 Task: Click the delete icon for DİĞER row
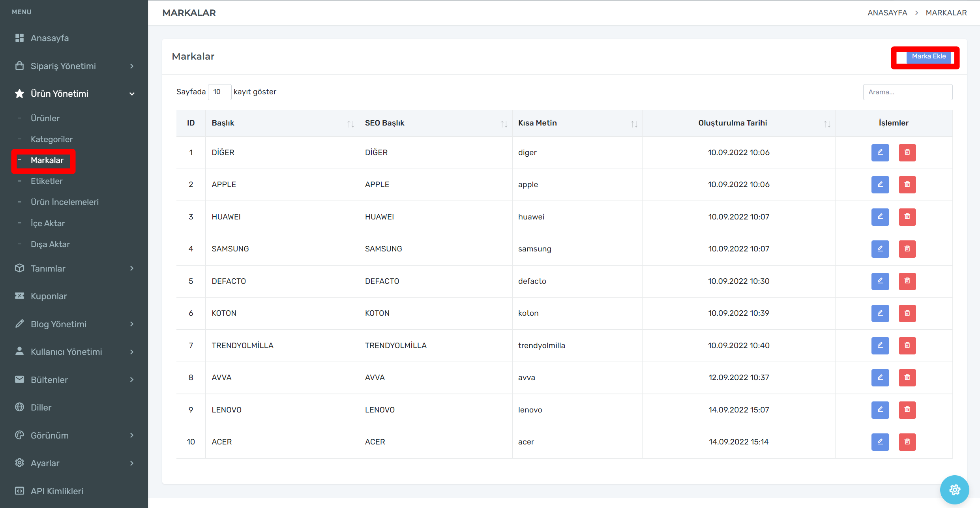[907, 152]
